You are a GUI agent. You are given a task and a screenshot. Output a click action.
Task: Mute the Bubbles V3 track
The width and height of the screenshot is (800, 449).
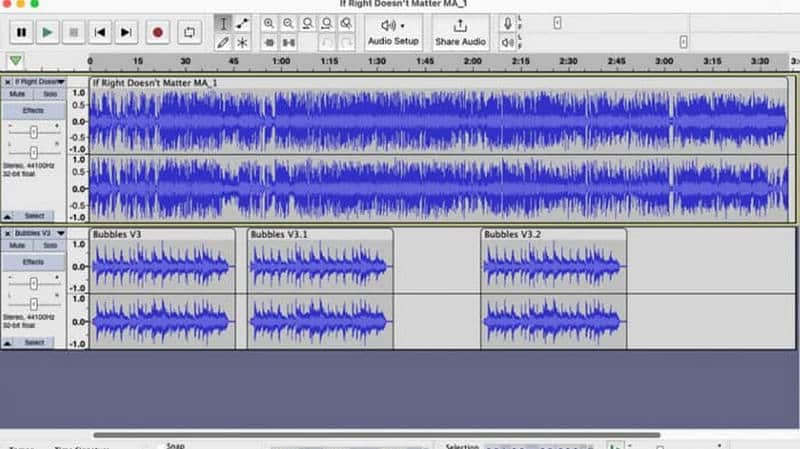(17, 245)
